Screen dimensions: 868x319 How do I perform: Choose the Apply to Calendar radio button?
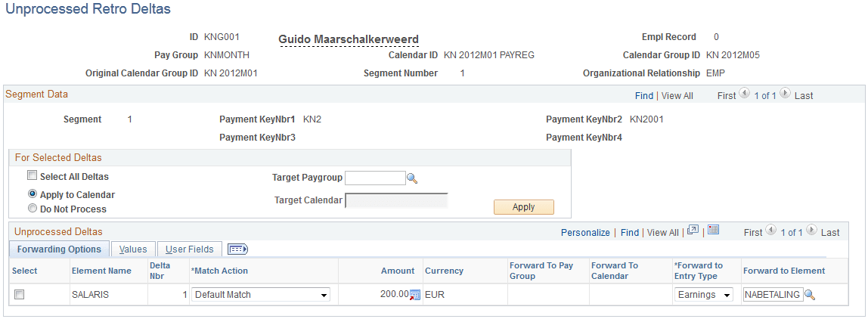click(x=32, y=194)
